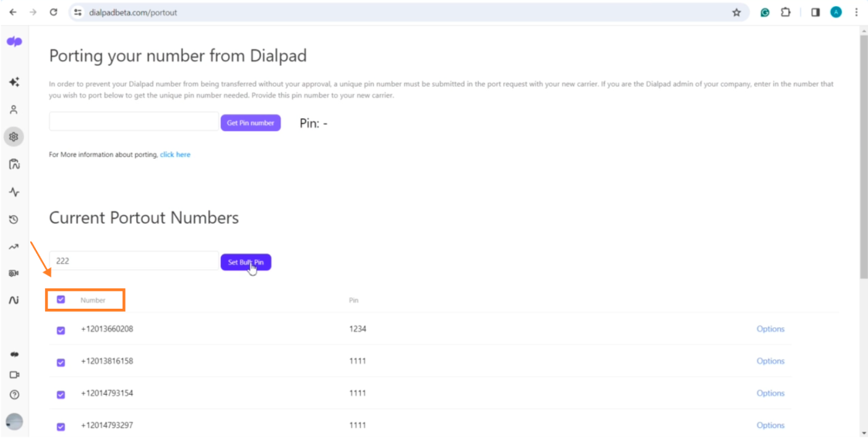Toggle the select-all checkbox beside Number header
The width and height of the screenshot is (868, 438).
click(61, 299)
